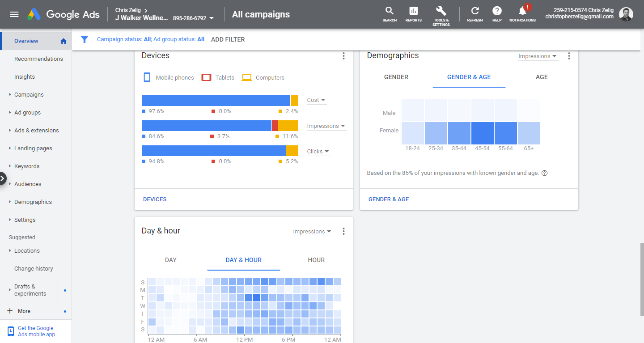Open Tools & Settings wrench icon
The image size is (644, 343).
pyautogui.click(x=441, y=11)
